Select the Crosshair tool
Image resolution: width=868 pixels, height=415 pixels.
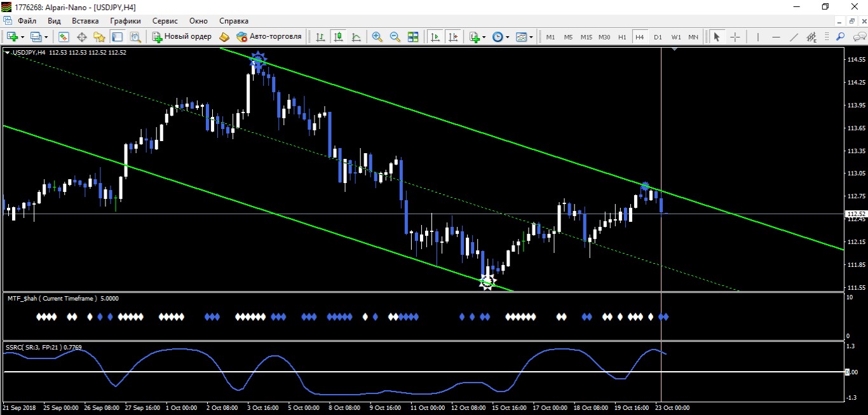(x=735, y=37)
